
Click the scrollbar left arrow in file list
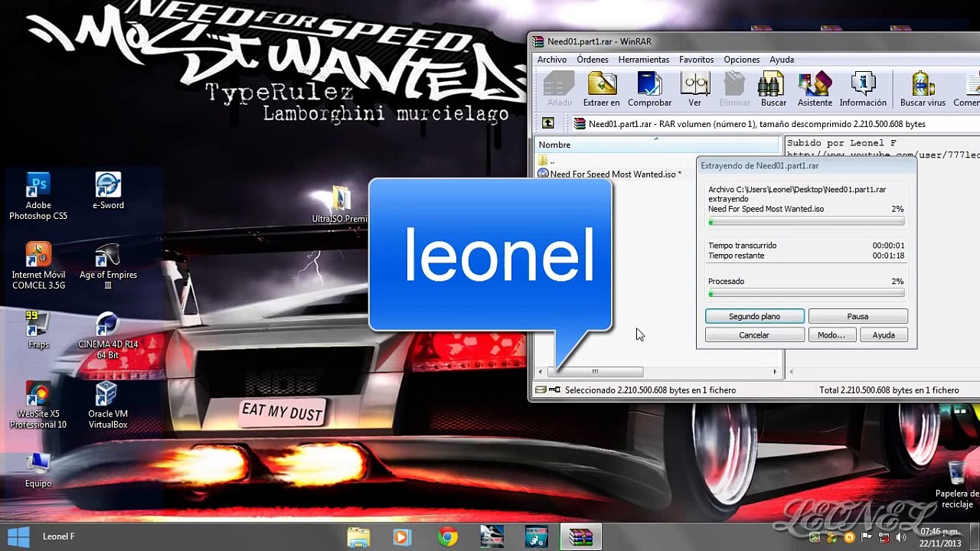point(541,372)
